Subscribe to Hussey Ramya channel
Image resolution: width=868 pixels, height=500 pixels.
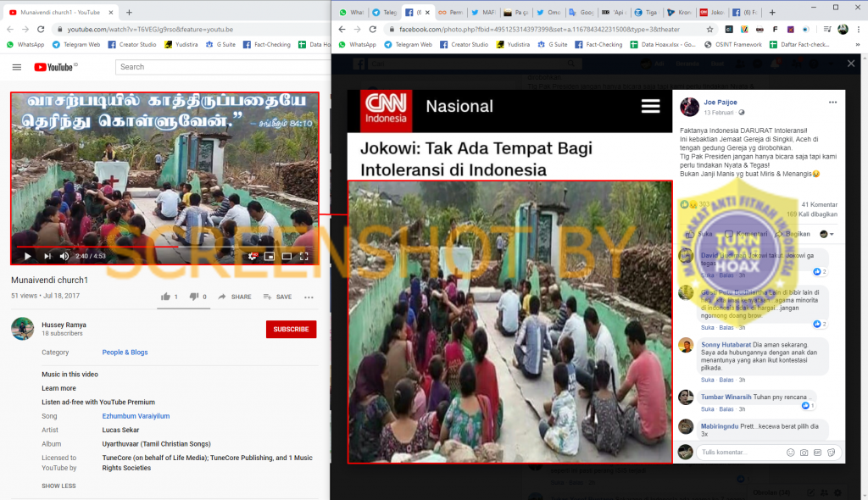[292, 329]
